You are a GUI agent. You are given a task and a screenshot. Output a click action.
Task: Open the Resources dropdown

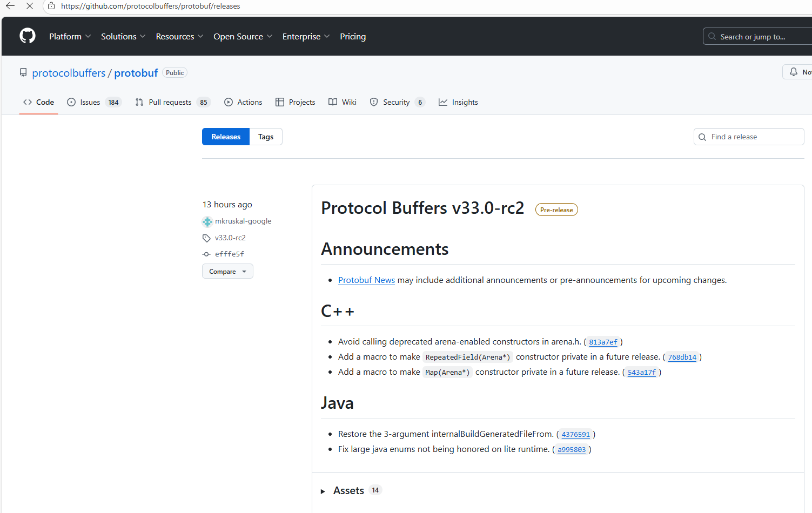pyautogui.click(x=179, y=36)
